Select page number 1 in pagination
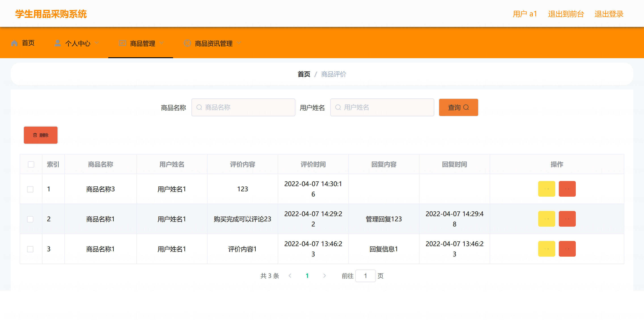The height and width of the screenshot is (328, 644). coord(307,276)
